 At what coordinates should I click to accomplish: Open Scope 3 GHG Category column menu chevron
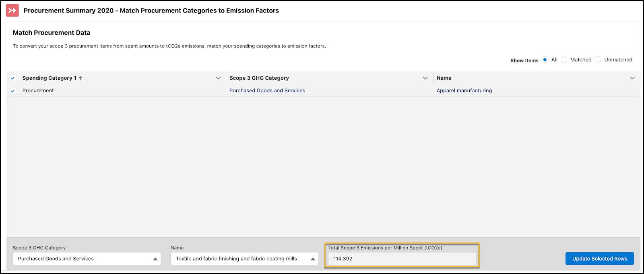click(425, 78)
